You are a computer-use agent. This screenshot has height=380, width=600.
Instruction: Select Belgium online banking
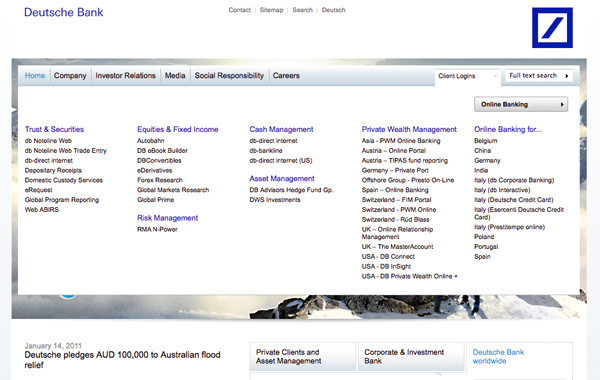pos(486,141)
